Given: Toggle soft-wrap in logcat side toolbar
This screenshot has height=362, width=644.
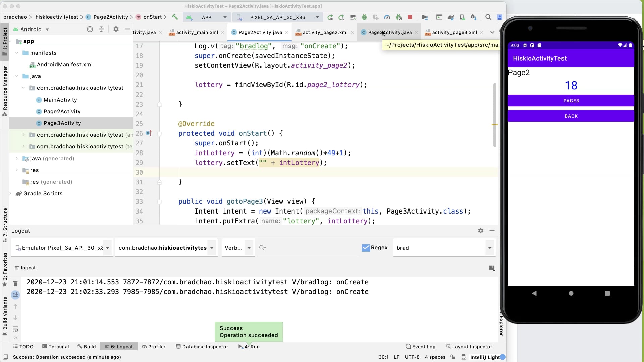Looking at the screenshot, I should click(x=15, y=329).
